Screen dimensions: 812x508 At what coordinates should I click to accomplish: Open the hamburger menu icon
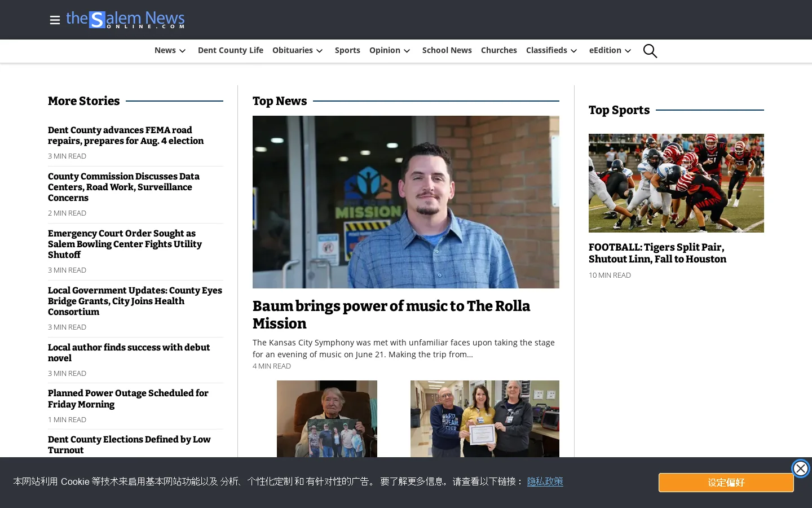tap(55, 20)
